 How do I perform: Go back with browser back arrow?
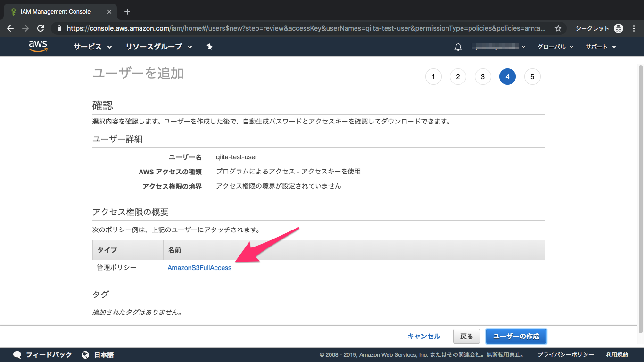click(x=10, y=28)
